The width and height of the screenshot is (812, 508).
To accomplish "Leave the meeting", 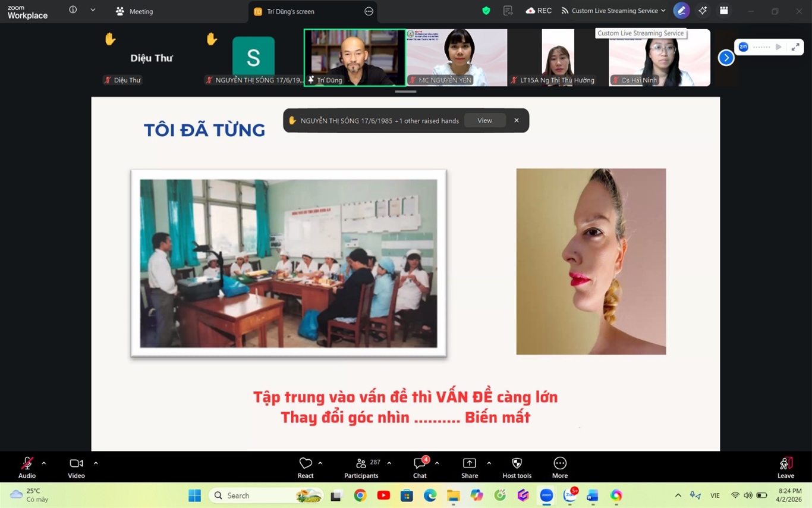I will click(x=785, y=464).
